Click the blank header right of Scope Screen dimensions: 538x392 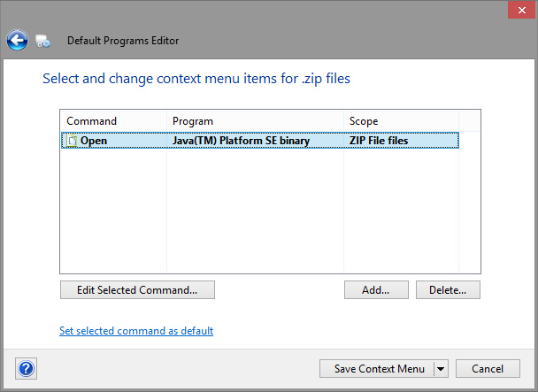pos(469,120)
